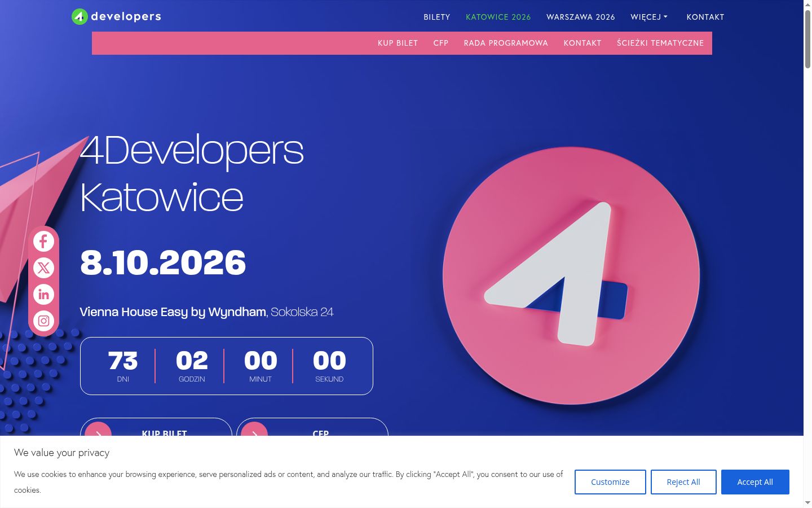812x508 pixels.
Task: Click the page vertical scrollbar thumb
Action: (x=807, y=38)
